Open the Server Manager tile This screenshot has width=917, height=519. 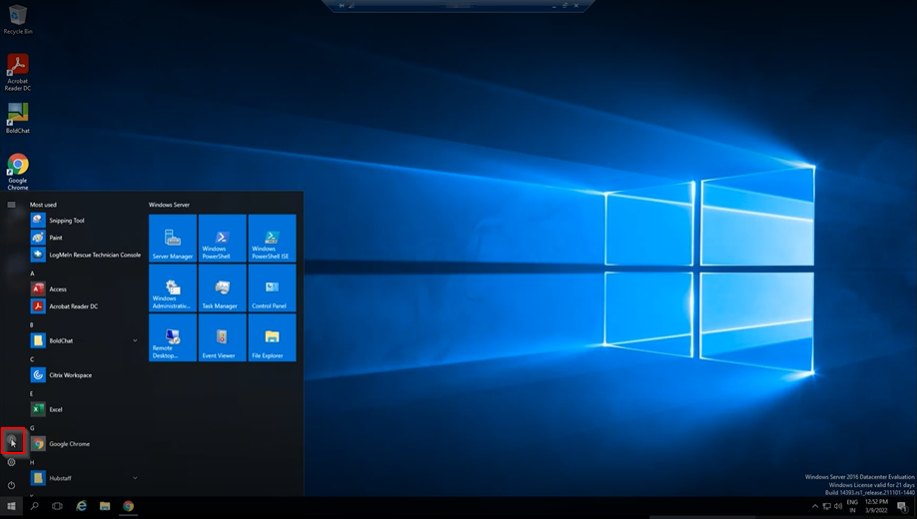coord(172,238)
